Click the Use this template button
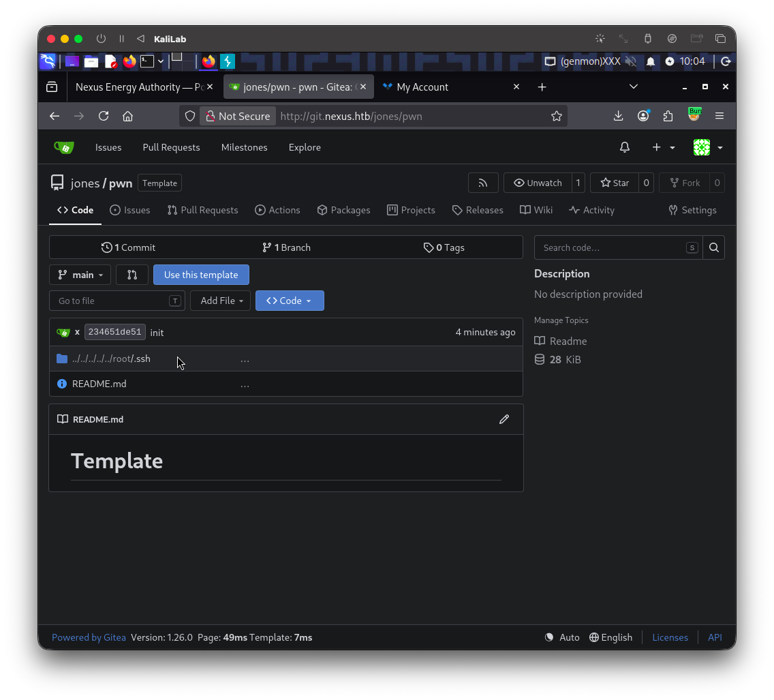This screenshot has height=700, width=774. [x=201, y=275]
